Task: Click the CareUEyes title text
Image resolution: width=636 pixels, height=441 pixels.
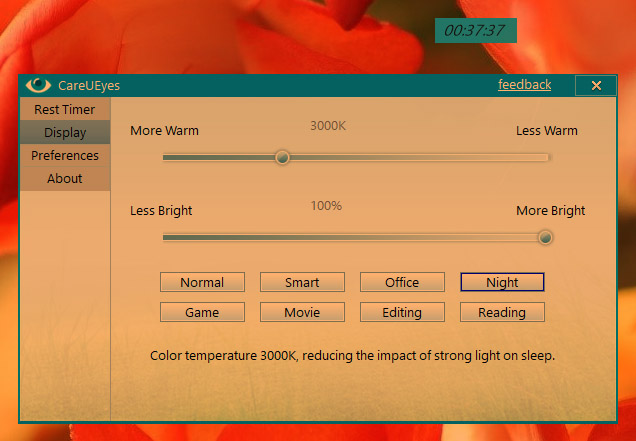Action: click(x=89, y=86)
